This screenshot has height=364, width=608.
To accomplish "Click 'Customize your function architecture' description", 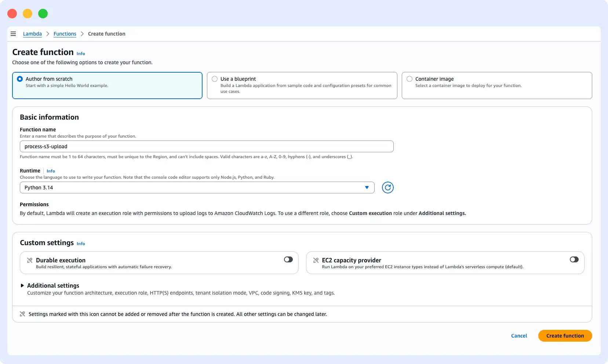I will pos(181,293).
